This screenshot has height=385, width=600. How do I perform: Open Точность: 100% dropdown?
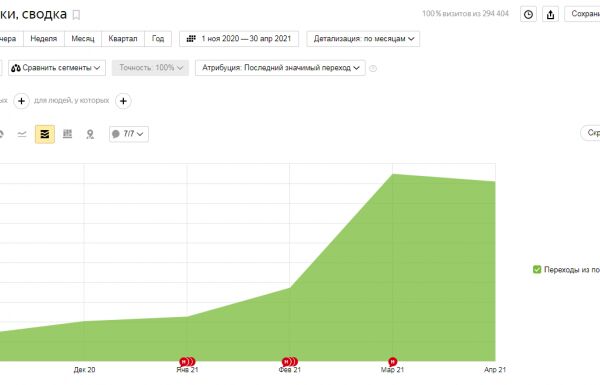[150, 68]
